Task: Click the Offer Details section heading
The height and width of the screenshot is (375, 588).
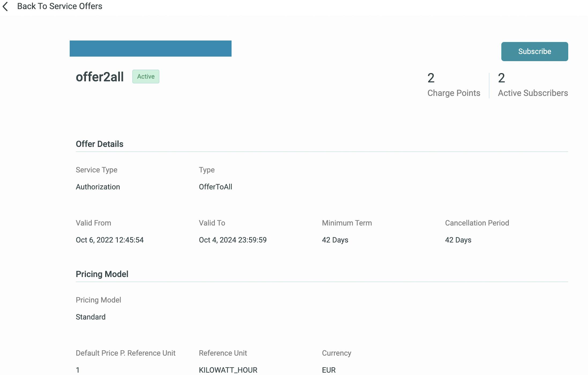Action: (x=99, y=144)
